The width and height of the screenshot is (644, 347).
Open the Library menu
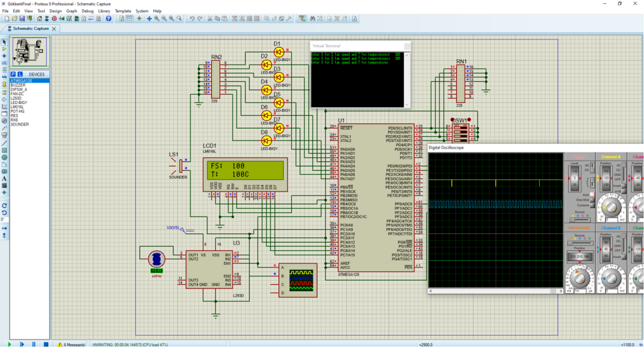(x=104, y=11)
